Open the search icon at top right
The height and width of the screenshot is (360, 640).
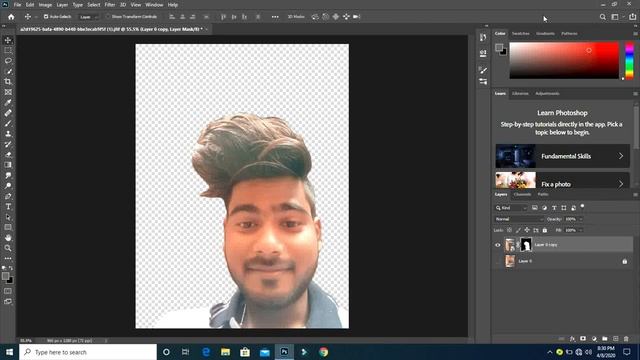point(602,17)
